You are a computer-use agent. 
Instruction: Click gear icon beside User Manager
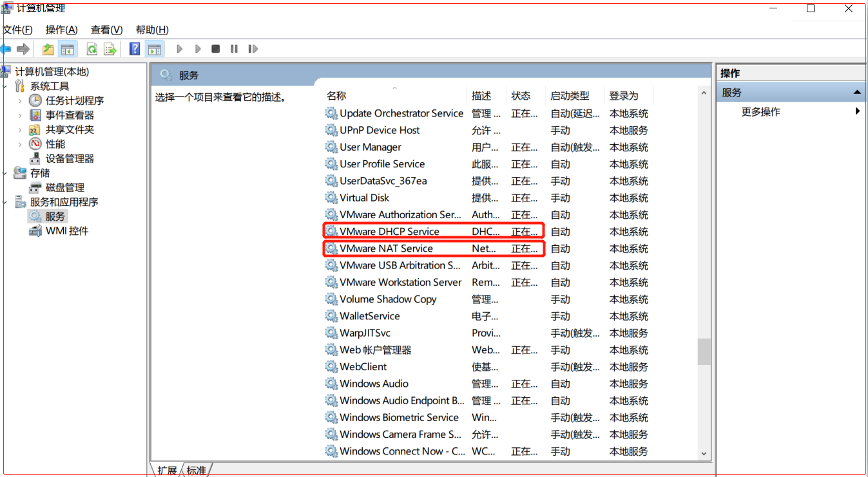click(x=331, y=147)
